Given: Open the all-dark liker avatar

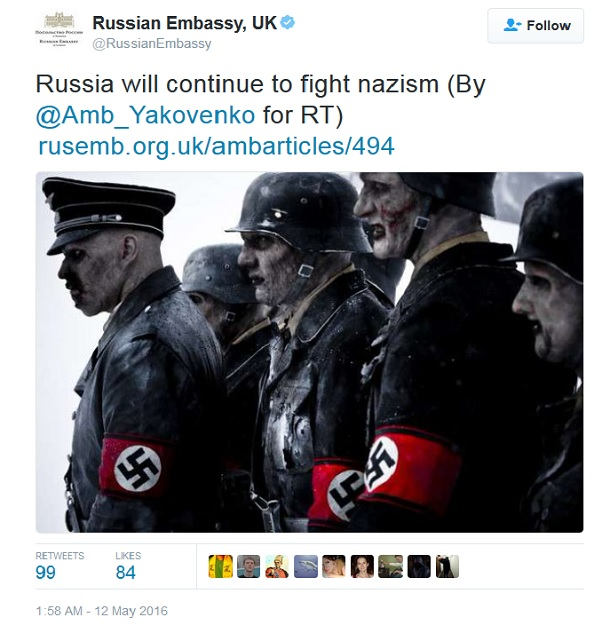Looking at the screenshot, I should coord(419,566).
